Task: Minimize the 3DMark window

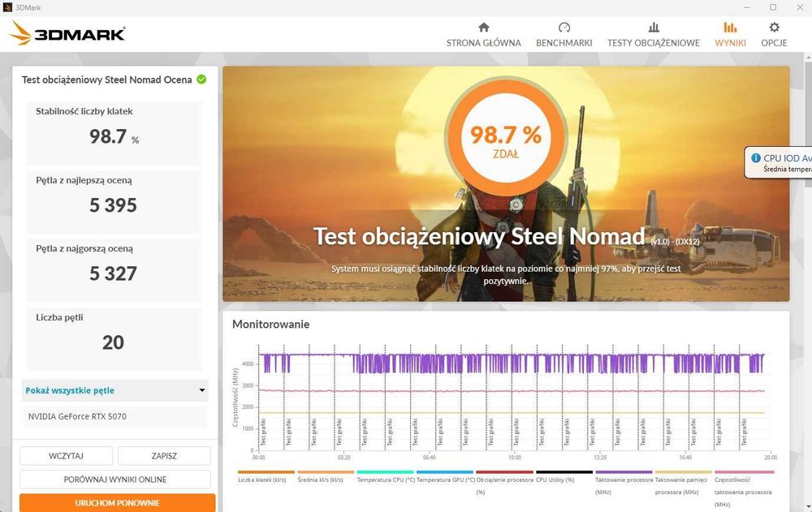Action: [746, 7]
